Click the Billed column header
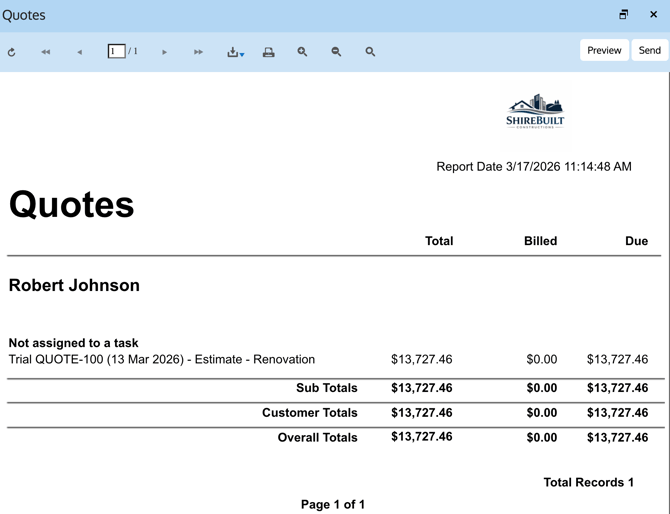Image resolution: width=670 pixels, height=514 pixels. (x=540, y=241)
